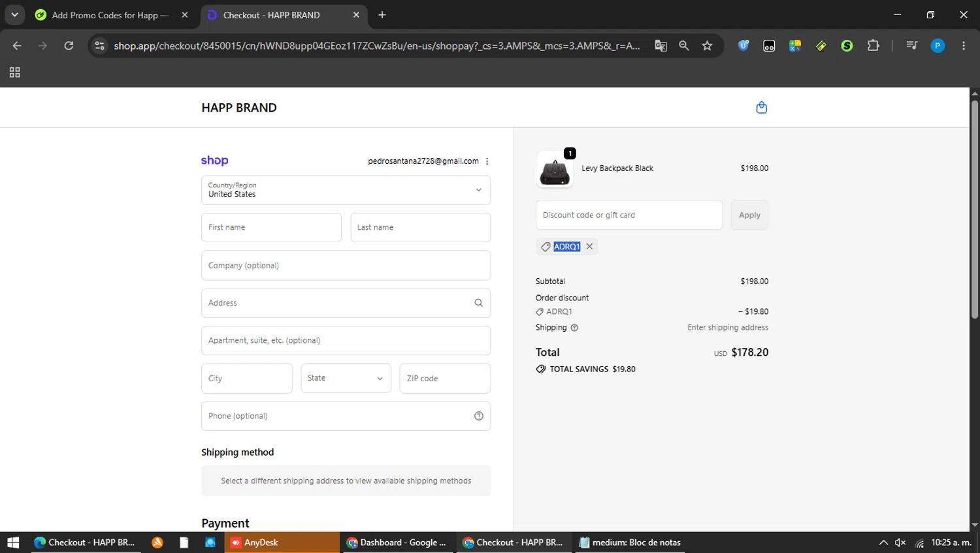The height and width of the screenshot is (553, 980).
Task: Focus the Apartment, suite field
Action: [346, 340]
